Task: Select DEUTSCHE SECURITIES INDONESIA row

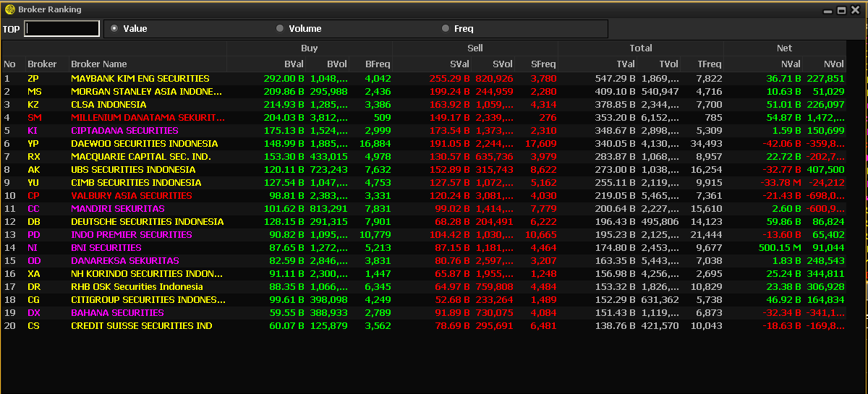Action: (x=424, y=221)
